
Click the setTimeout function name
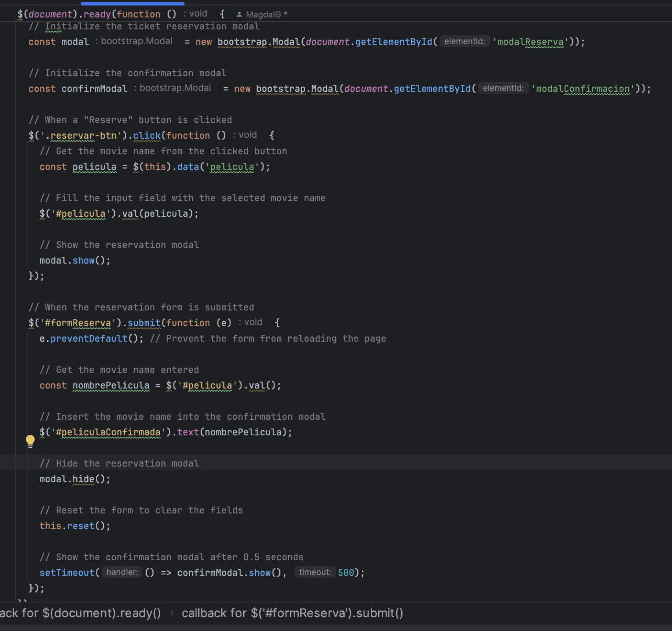67,573
